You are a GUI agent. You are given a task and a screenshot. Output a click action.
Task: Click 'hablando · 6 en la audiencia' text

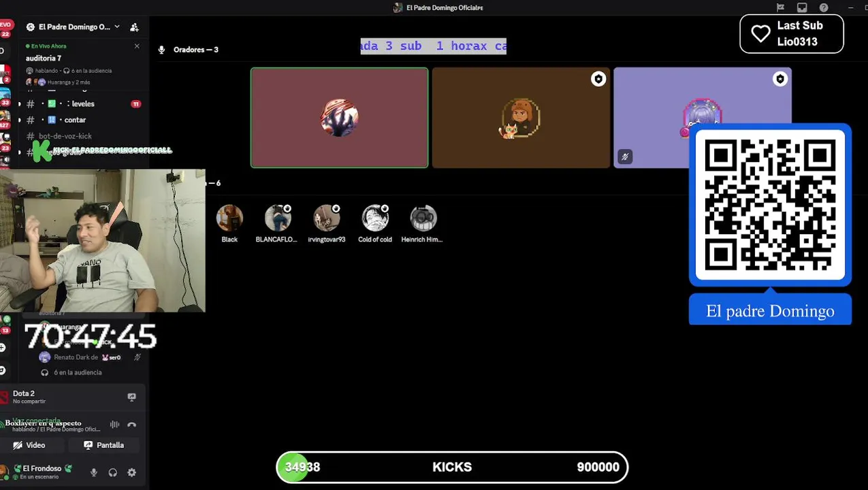pos(69,71)
